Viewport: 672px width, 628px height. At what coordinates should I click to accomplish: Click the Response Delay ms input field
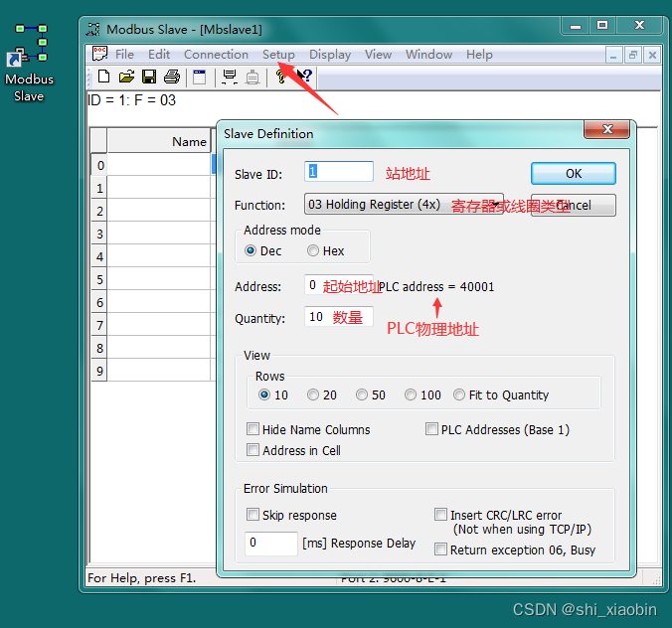[270, 544]
